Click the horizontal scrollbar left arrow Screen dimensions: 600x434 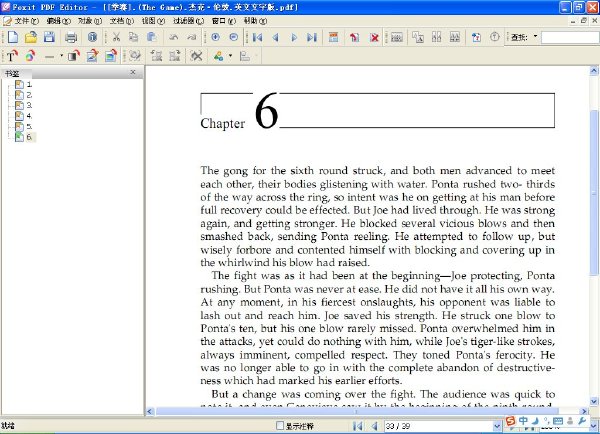click(x=150, y=411)
